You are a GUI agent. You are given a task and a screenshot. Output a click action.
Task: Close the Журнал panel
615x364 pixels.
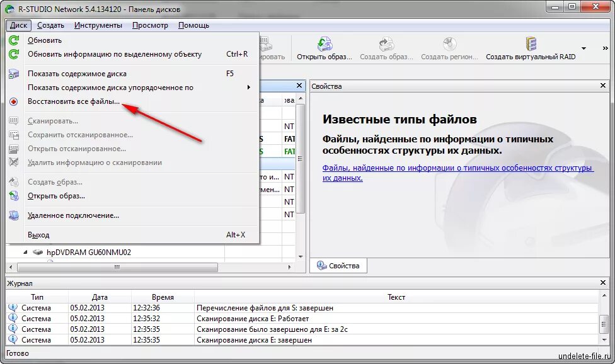[603, 283]
